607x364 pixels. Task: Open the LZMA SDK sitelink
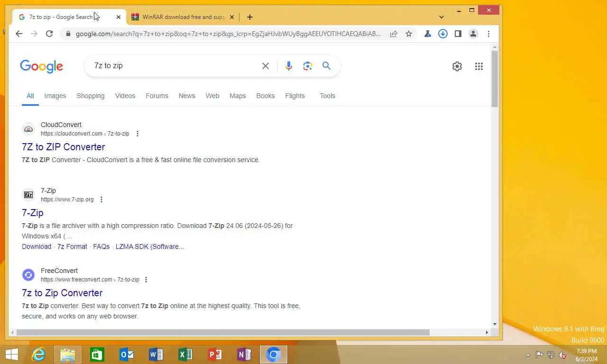[150, 246]
